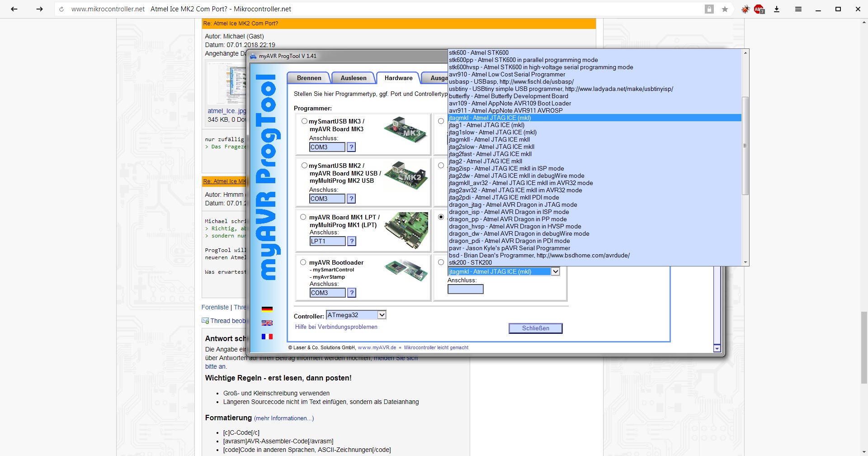
Task: Click help '?' next to Bootloader COM3 field
Action: pyautogui.click(x=351, y=293)
